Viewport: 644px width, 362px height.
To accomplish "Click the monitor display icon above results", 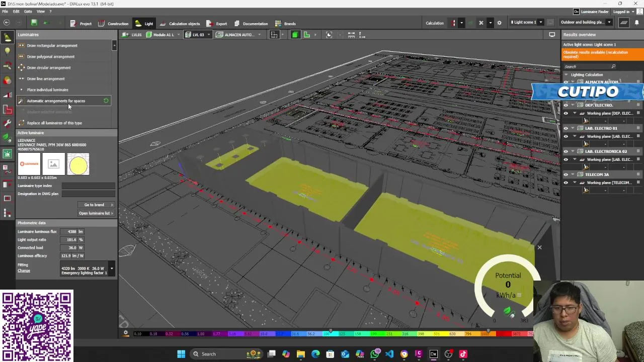I will 552,35.
